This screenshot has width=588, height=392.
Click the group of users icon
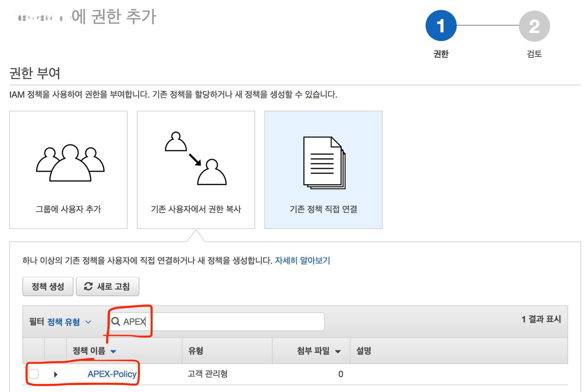70,163
